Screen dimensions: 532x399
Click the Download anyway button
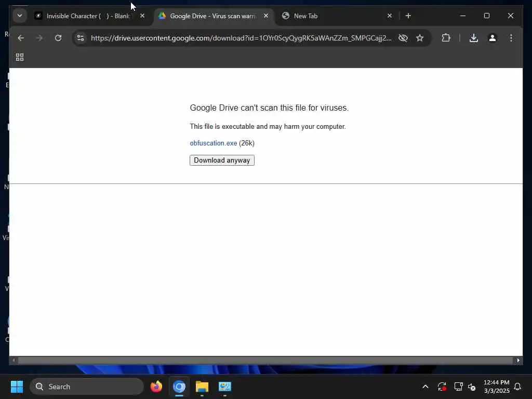point(222,160)
